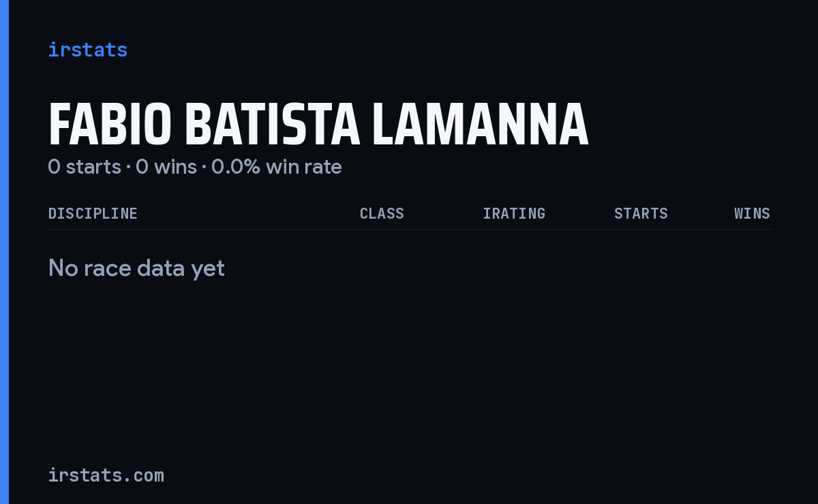Image resolution: width=818 pixels, height=504 pixels.
Task: Open the irstats.com footer link
Action: [x=106, y=475]
